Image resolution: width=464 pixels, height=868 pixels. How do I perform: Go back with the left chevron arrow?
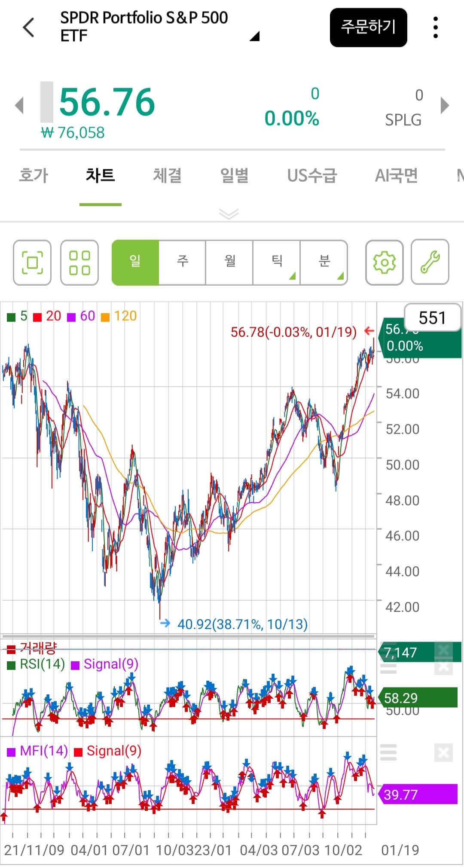(x=28, y=28)
